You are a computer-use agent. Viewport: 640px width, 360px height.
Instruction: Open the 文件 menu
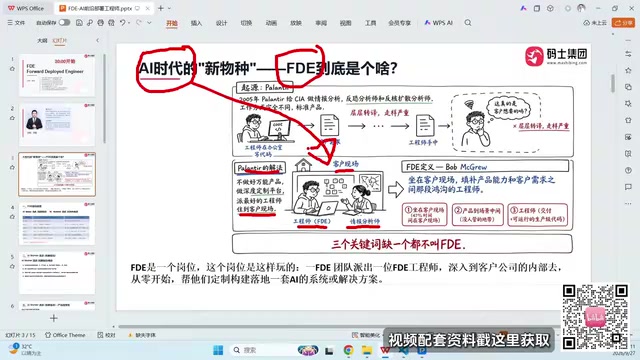(x=16, y=23)
